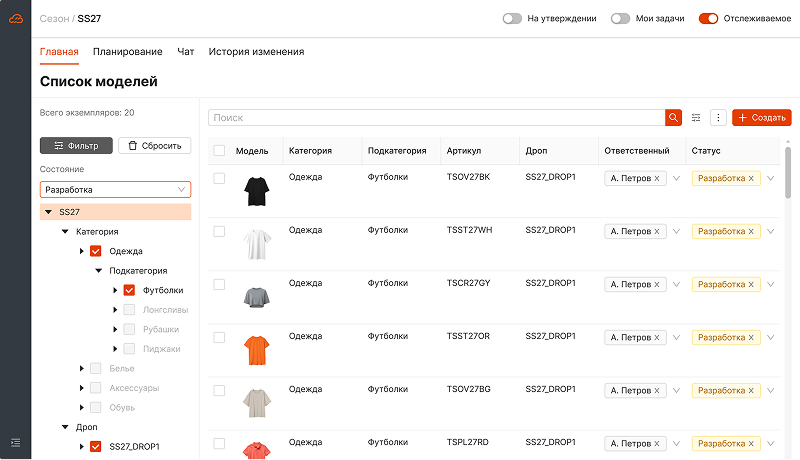Viewport: 800px width, 460px height.
Task: Uncheck the Одежда category checkbox
Action: coord(95,251)
